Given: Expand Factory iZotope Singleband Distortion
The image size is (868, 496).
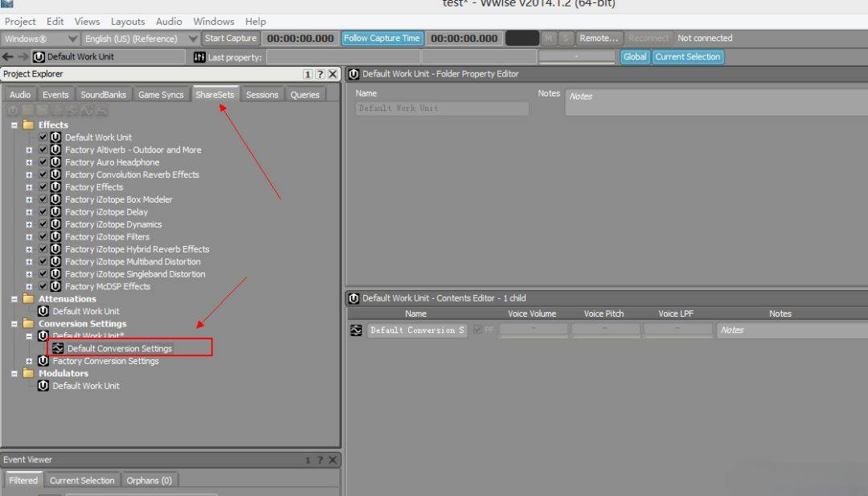Looking at the screenshot, I should pyautogui.click(x=29, y=274).
